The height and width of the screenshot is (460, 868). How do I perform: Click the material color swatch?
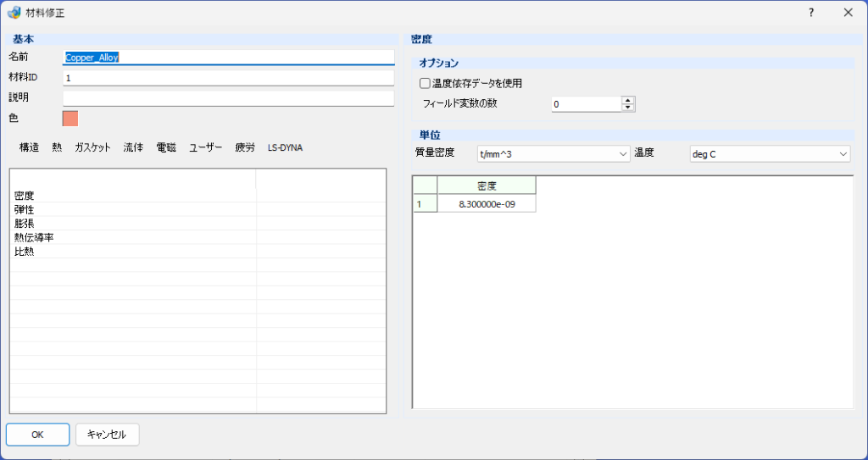click(x=70, y=119)
